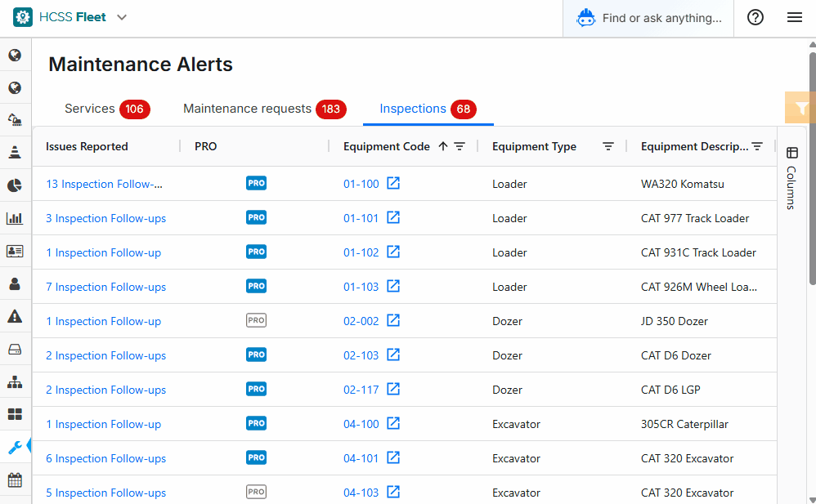
Task: Click the warning triangle icon in sidebar
Action: [x=15, y=316]
